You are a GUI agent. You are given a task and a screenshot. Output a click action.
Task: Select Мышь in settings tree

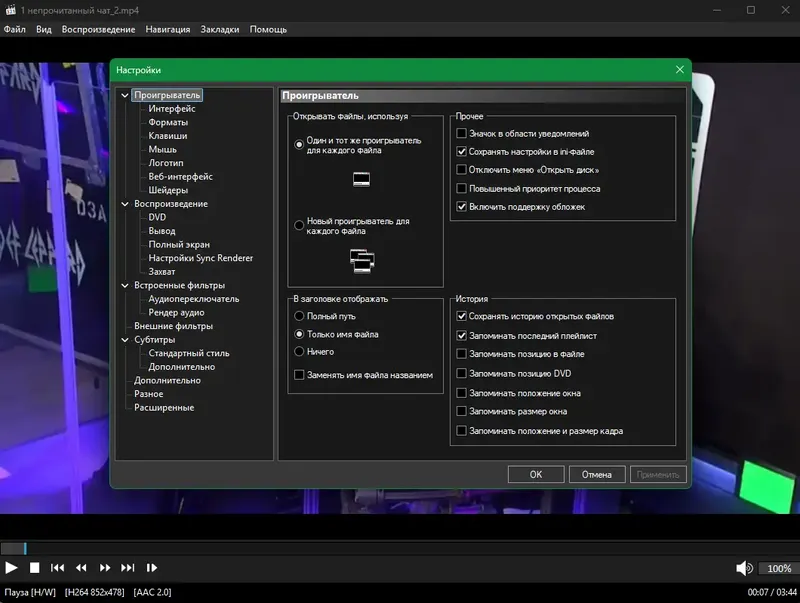pyautogui.click(x=163, y=149)
